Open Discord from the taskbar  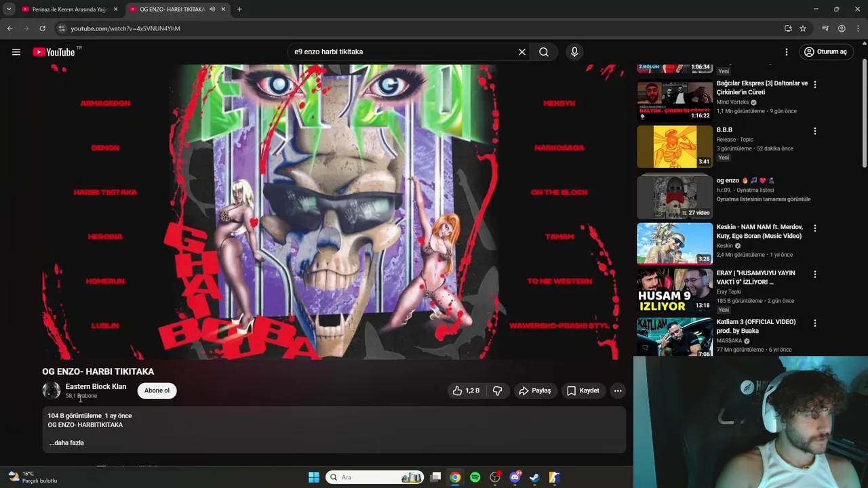point(515,477)
